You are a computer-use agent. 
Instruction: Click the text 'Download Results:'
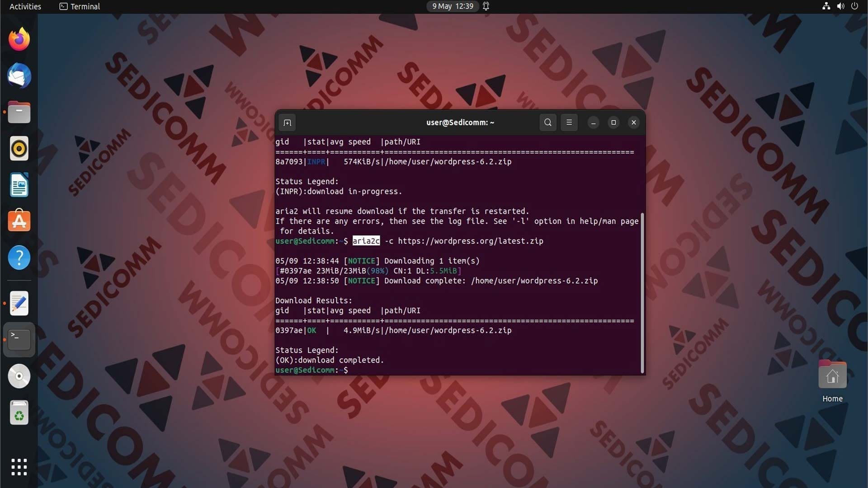coord(314,300)
